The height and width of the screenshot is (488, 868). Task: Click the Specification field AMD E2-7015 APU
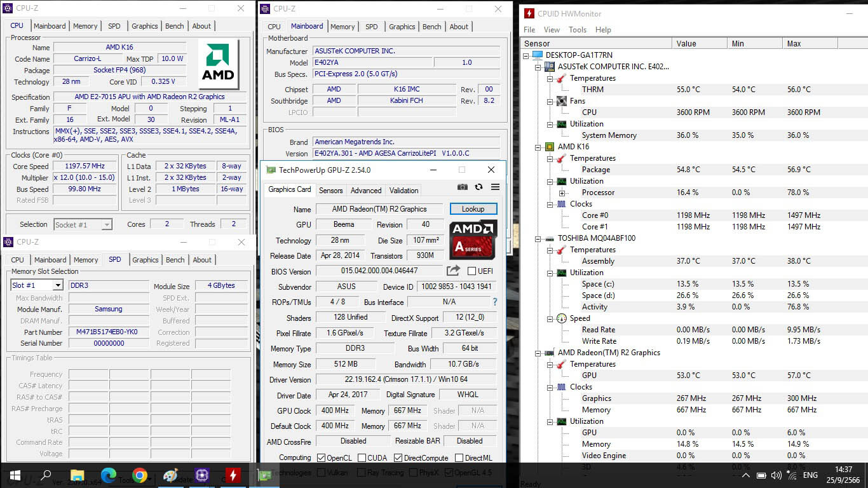[x=150, y=97]
